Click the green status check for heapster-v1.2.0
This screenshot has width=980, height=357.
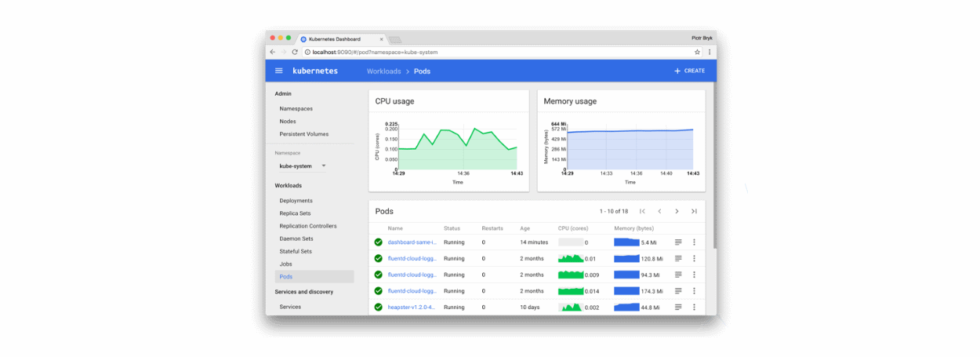coord(379,307)
